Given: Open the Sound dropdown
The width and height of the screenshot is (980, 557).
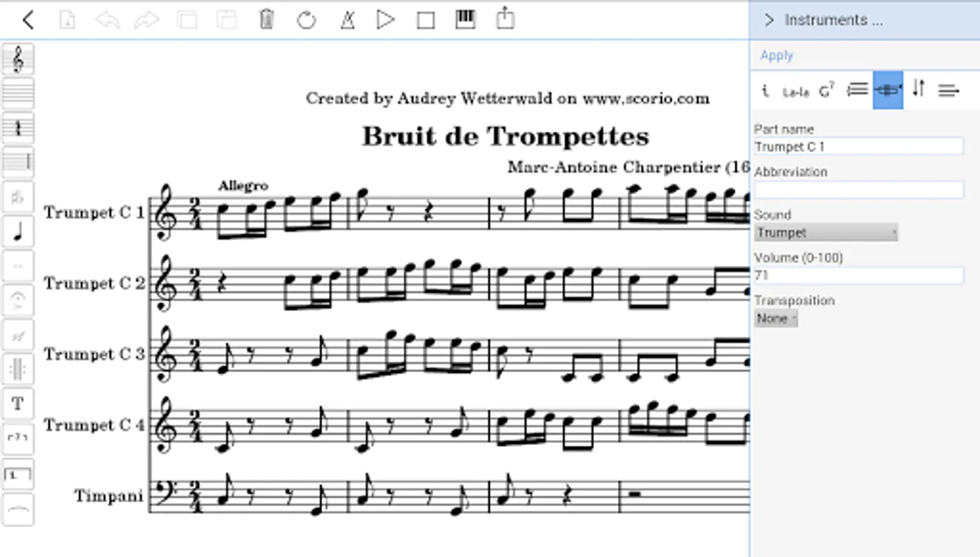Looking at the screenshot, I should coord(826,233).
